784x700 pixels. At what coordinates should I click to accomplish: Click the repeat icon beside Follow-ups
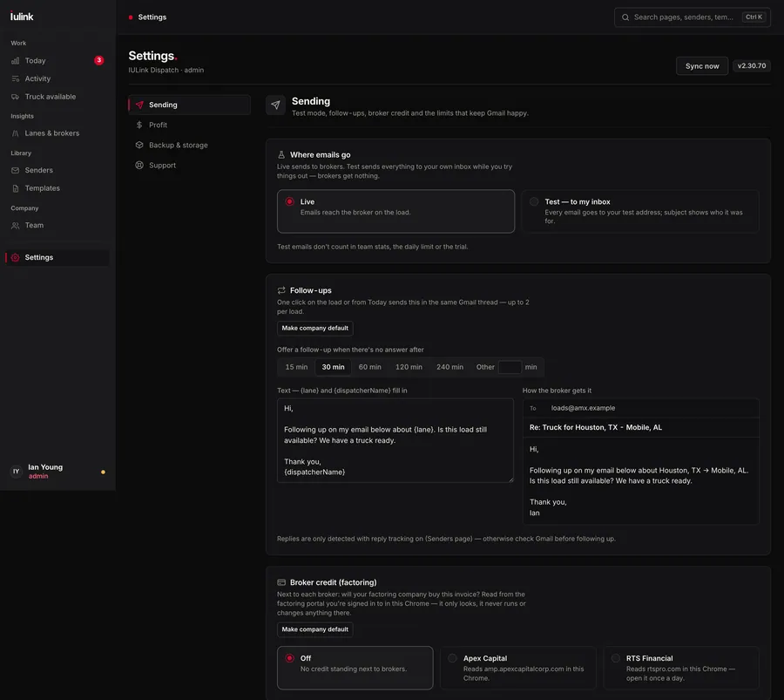tap(281, 290)
